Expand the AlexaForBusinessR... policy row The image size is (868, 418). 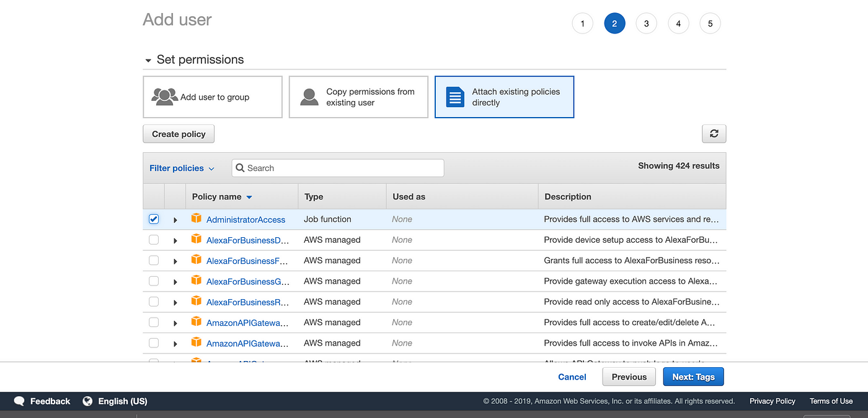coord(175,302)
